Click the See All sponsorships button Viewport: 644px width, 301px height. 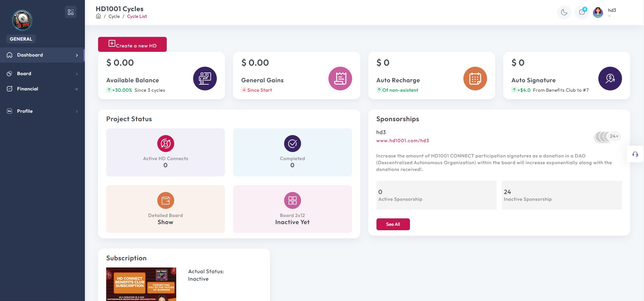tap(393, 224)
